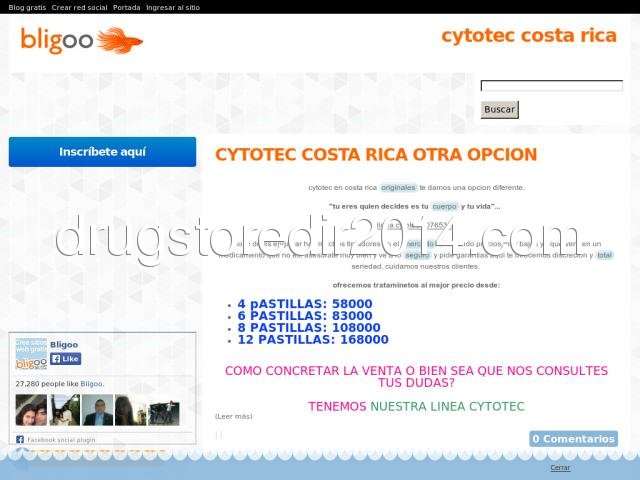Click the Facebook social plugin text link
The image size is (640, 480).
pyautogui.click(x=61, y=440)
